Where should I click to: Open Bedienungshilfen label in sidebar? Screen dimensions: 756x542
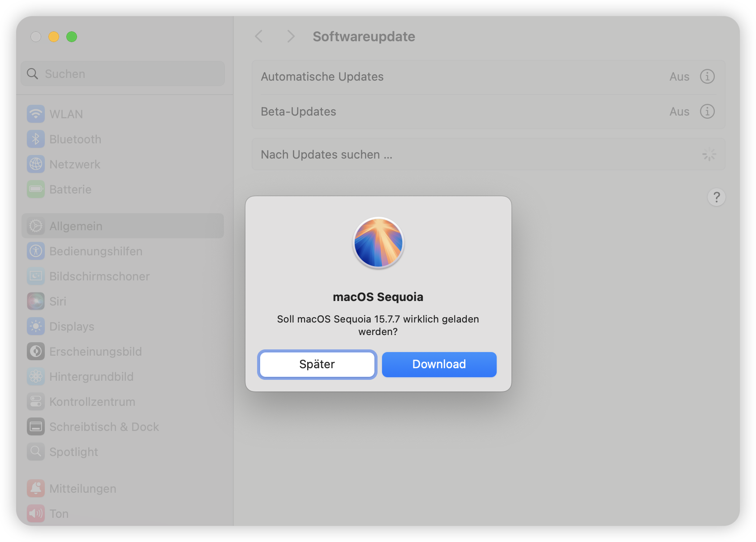pos(96,251)
